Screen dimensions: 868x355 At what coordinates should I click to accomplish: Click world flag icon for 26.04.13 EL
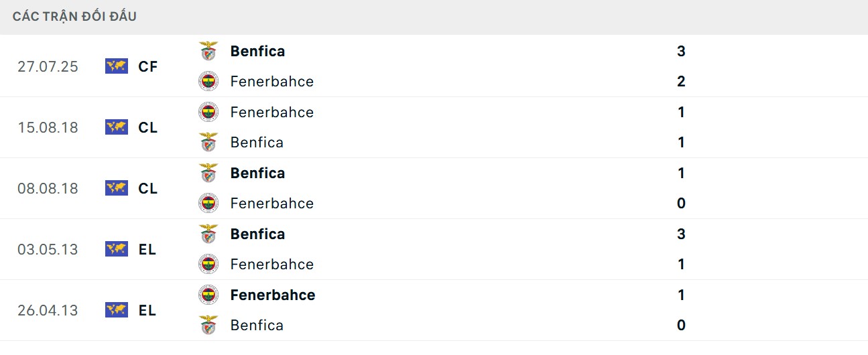117,310
